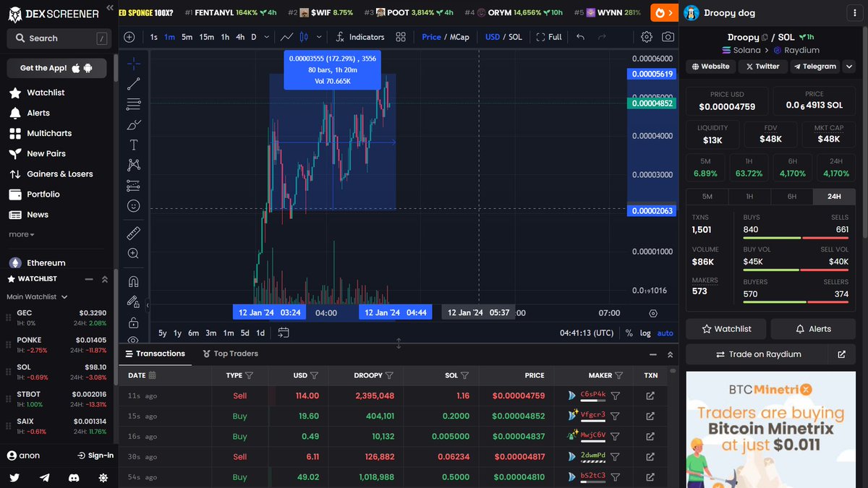Open the Discord icon in sidebar footer
The width and height of the screenshot is (868, 488).
73,478
